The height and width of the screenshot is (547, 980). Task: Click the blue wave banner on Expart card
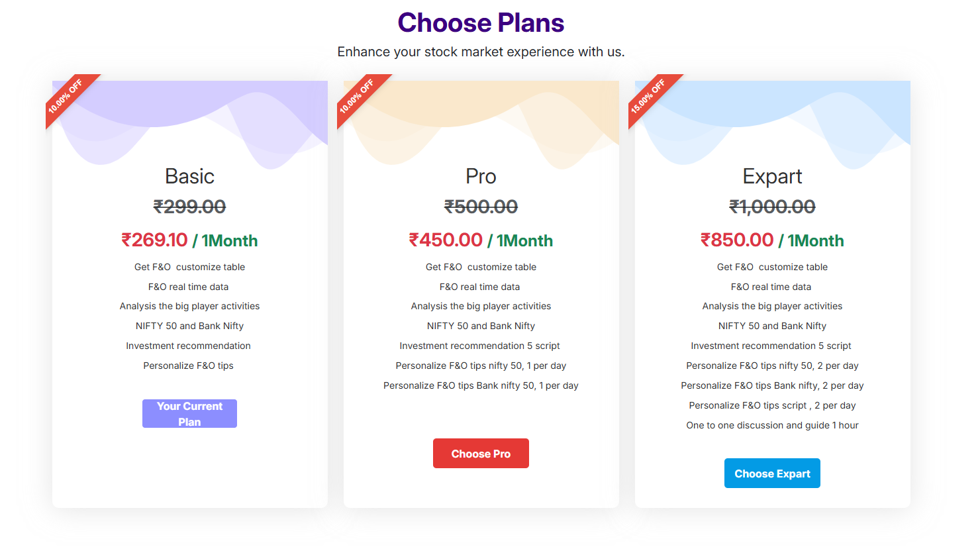coord(773,119)
